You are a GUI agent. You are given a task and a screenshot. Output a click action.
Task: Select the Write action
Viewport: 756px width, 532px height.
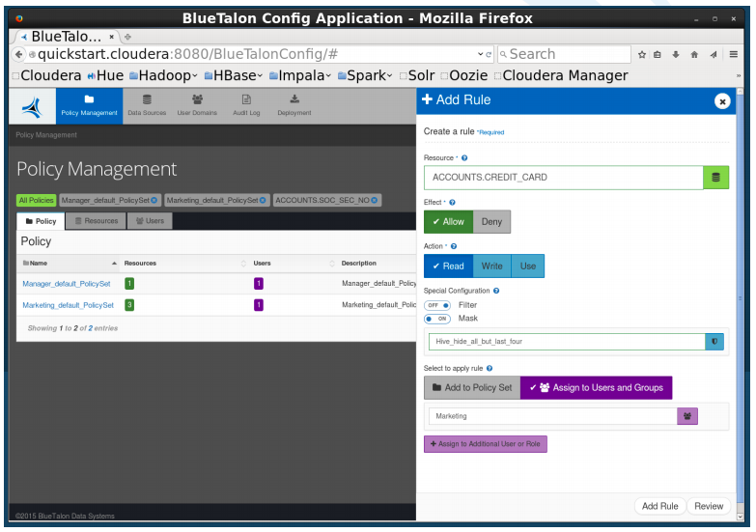491,266
